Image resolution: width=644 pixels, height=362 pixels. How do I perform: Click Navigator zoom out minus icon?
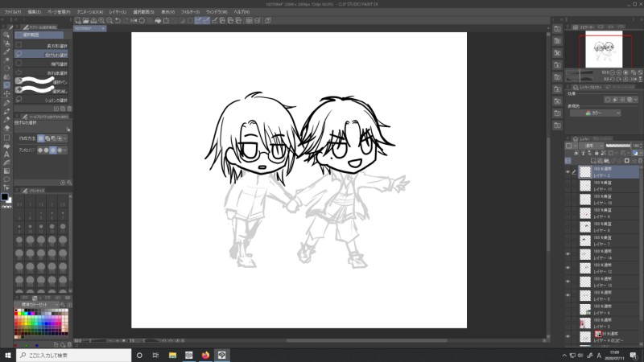coord(612,72)
